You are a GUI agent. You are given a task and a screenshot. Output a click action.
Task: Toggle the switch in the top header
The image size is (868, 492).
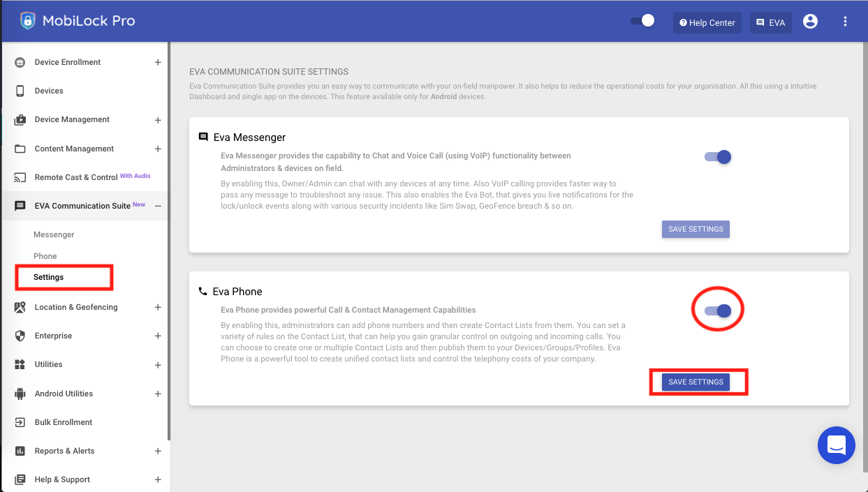pos(642,21)
